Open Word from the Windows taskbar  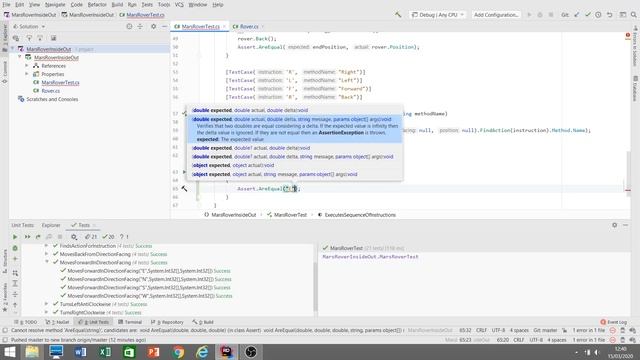[80, 352]
